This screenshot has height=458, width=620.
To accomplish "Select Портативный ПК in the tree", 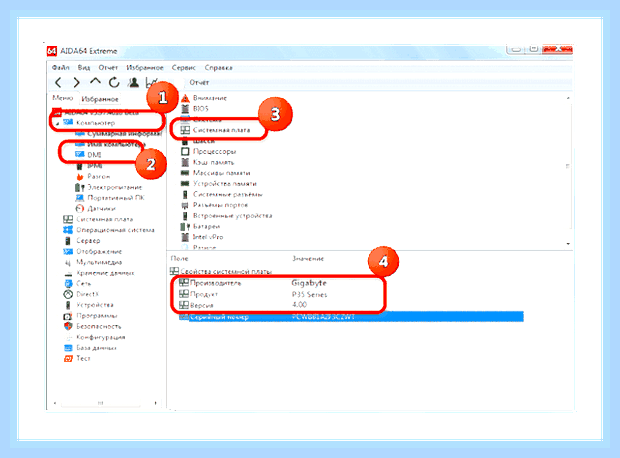I will point(116,198).
